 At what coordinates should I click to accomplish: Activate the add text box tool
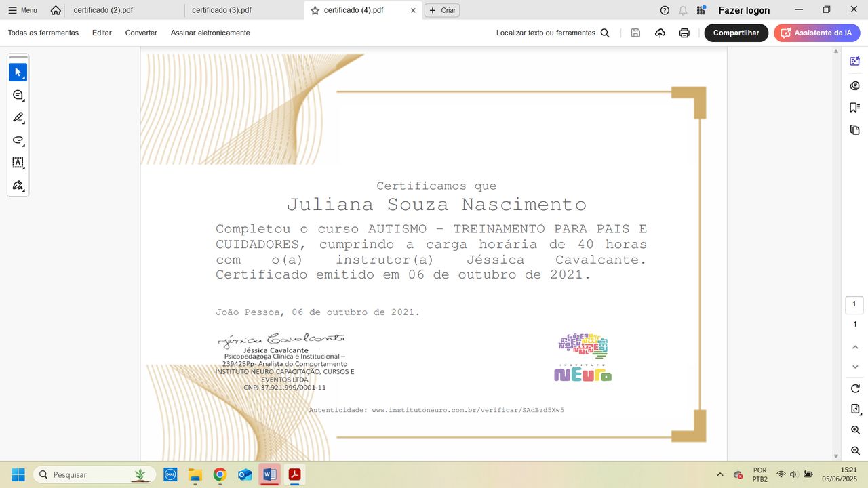[18, 163]
